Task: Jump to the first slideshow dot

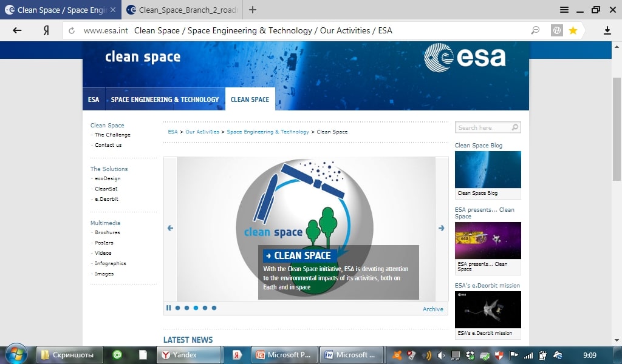Action: (178, 308)
